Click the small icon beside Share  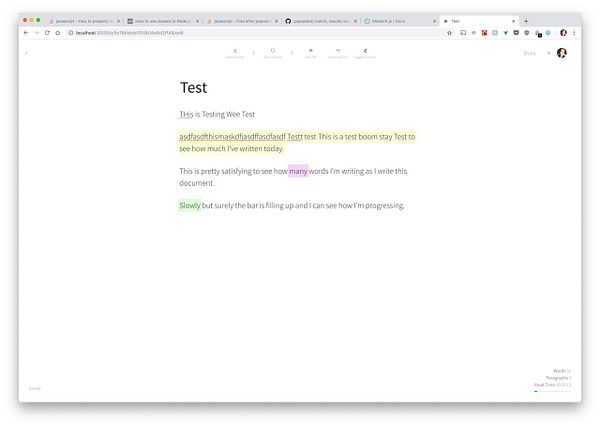tap(549, 53)
